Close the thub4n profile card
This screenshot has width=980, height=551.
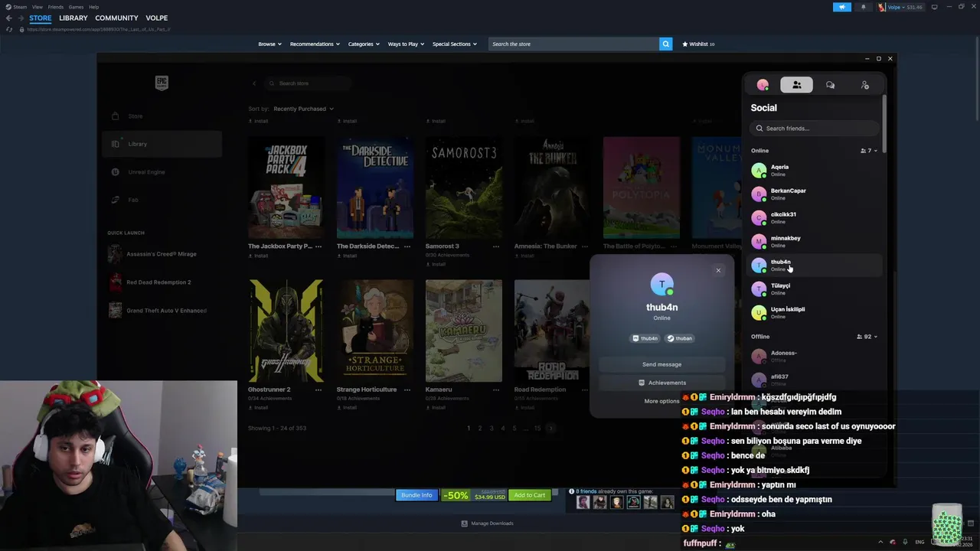click(718, 270)
